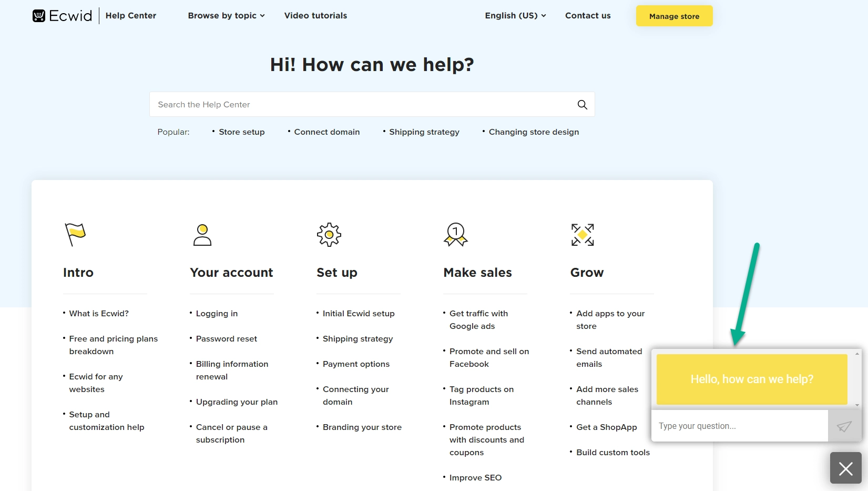Open Password reset article
The width and height of the screenshot is (868, 491).
tap(227, 339)
